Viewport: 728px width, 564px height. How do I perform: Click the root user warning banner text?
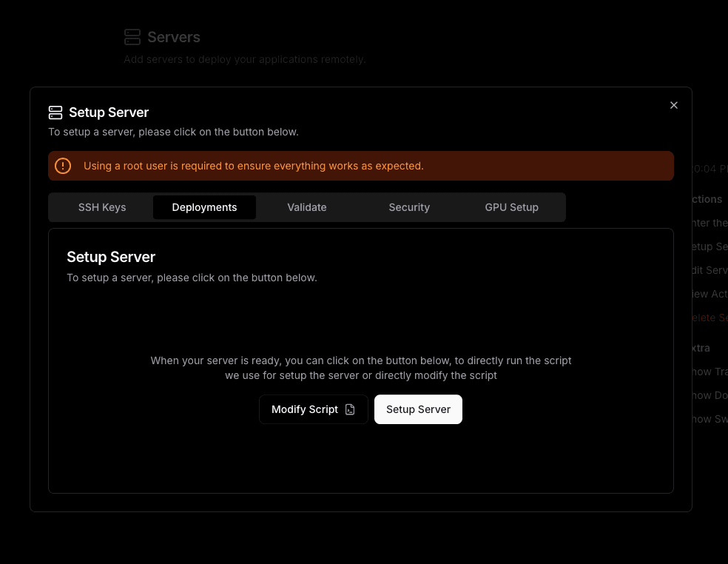pyautogui.click(x=253, y=166)
